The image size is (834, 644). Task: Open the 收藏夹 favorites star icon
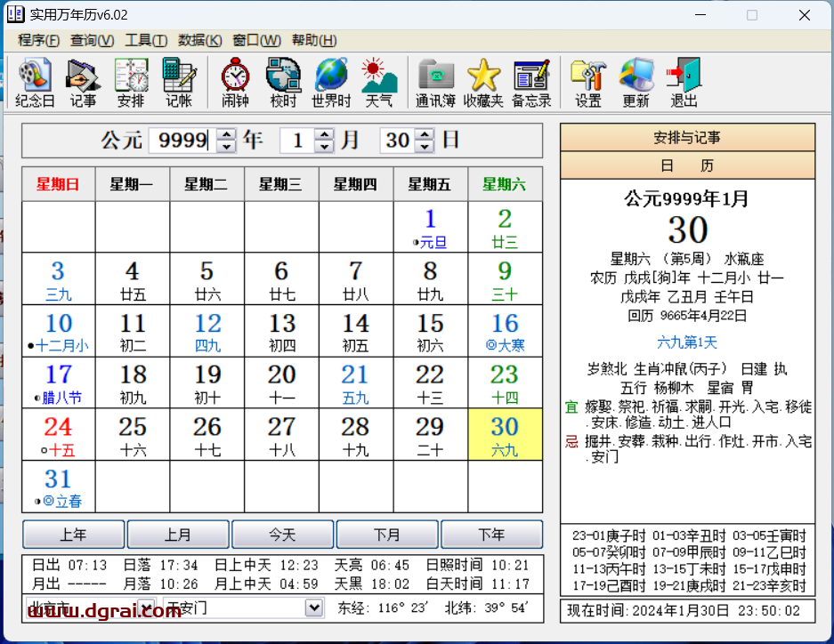(483, 82)
